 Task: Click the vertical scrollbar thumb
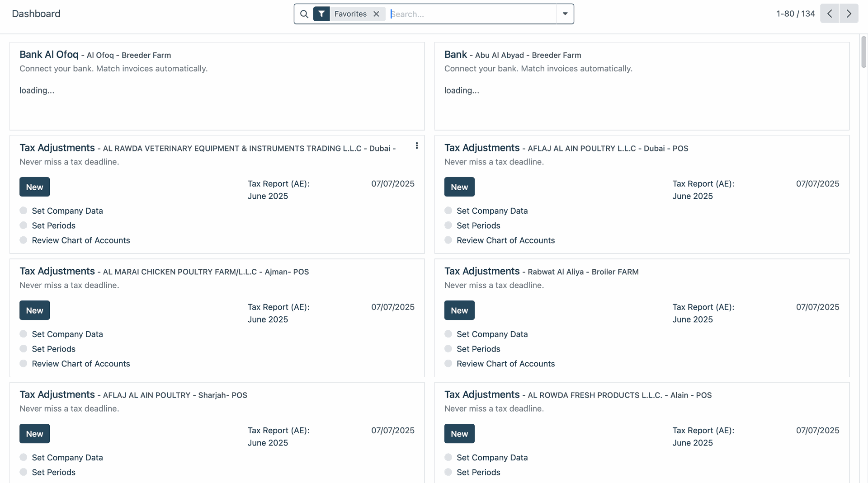click(863, 52)
